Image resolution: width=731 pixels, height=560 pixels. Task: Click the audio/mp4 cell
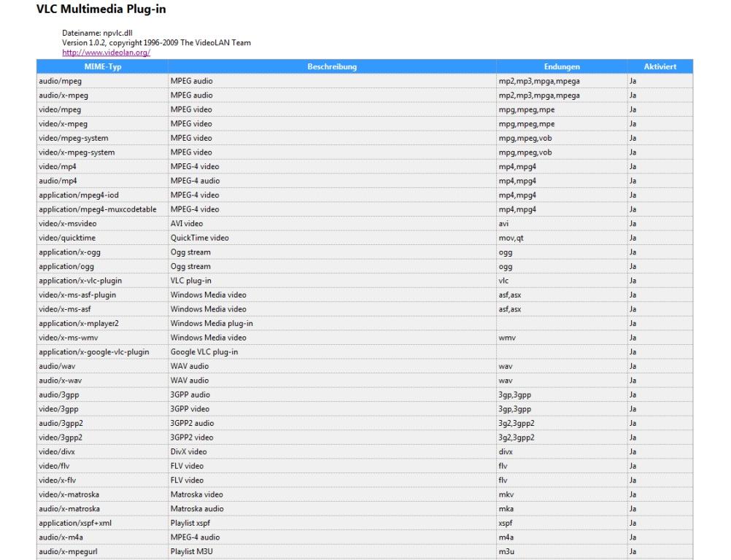point(103,181)
